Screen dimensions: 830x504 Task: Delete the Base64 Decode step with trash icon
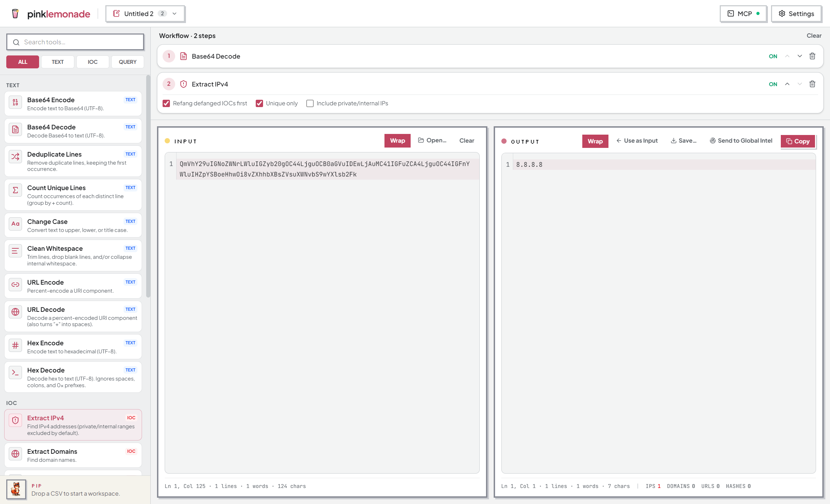(x=812, y=56)
